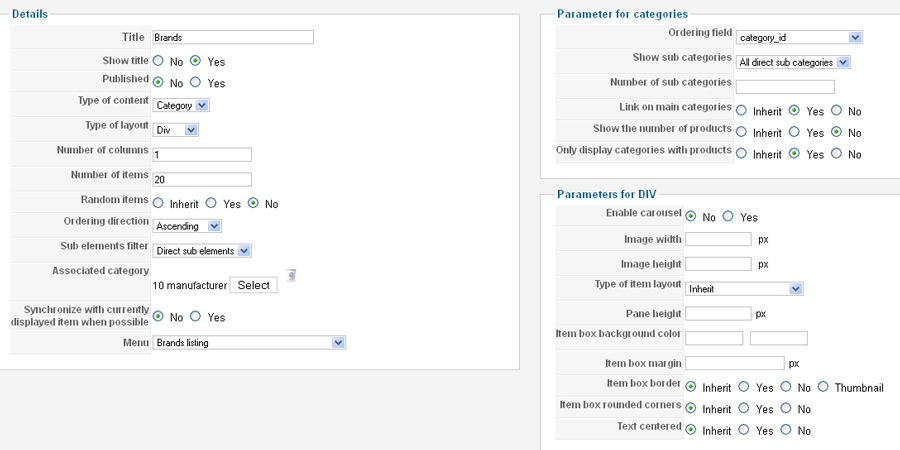Set Show title to No

coord(158,60)
